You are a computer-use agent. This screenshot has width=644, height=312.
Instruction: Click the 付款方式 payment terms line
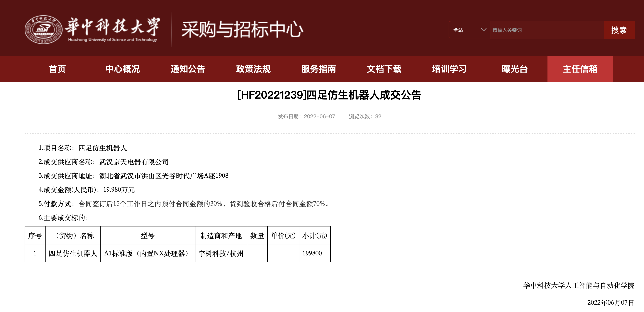(185, 204)
